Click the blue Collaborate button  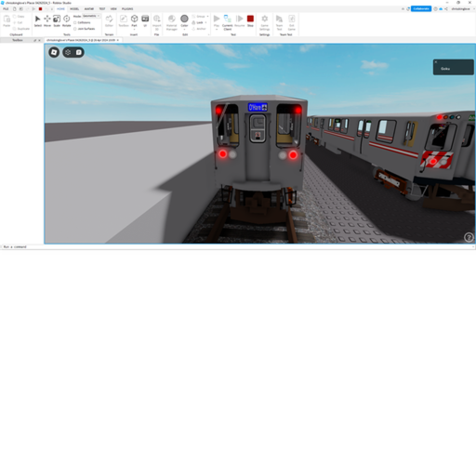[x=421, y=8]
